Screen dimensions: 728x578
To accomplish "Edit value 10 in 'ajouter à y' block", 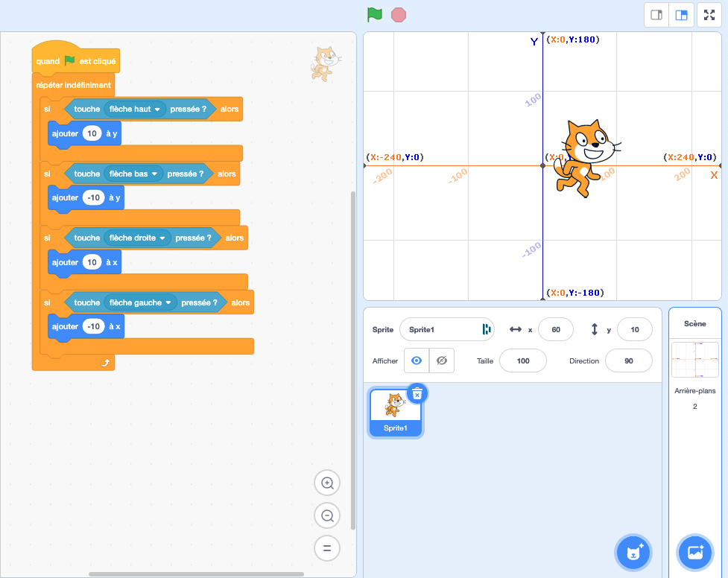I will [92, 134].
